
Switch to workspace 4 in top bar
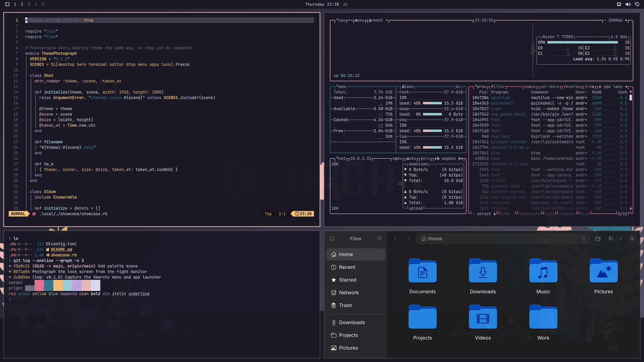(x=36, y=4)
